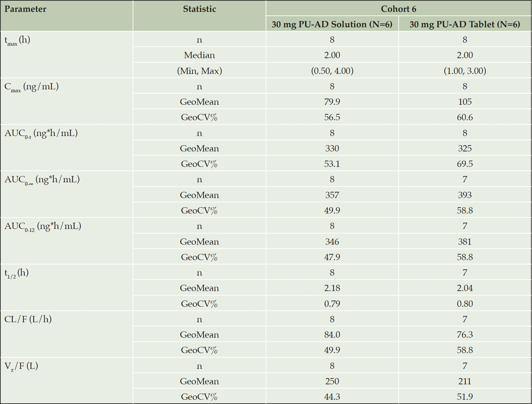
Task: Click the t1/2 (h) parameter cell
Action: coord(67,287)
